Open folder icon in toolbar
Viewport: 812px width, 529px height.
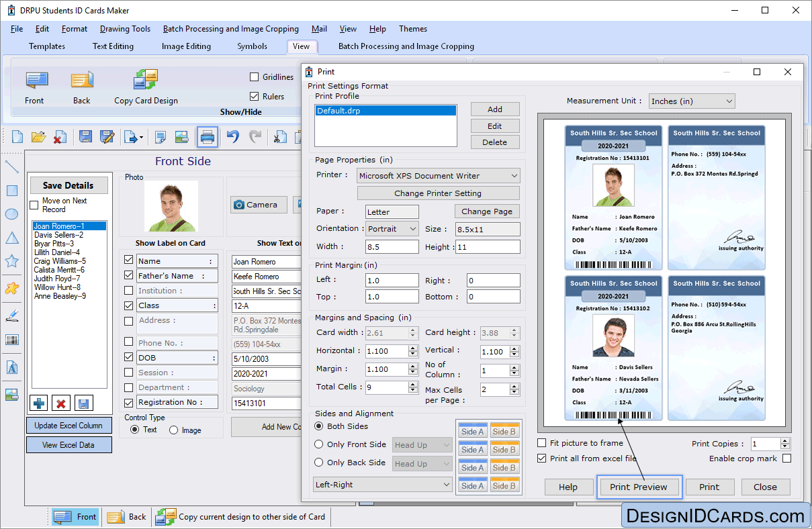(39, 137)
